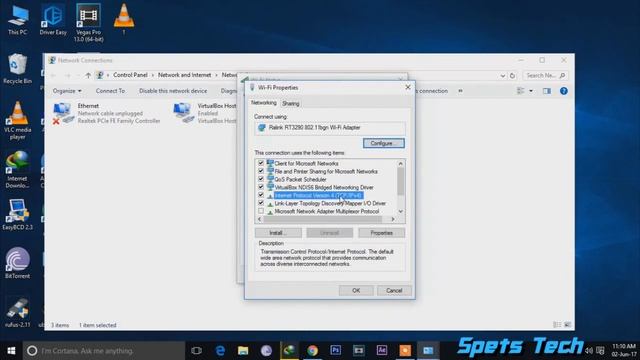Viewport: 640px width, 360px height.
Task: Click Connect To in the toolbar
Action: [x=110, y=91]
